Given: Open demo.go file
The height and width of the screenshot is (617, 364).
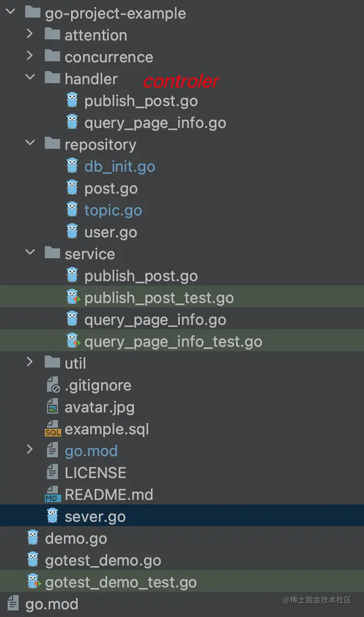Looking at the screenshot, I should click(76, 539).
